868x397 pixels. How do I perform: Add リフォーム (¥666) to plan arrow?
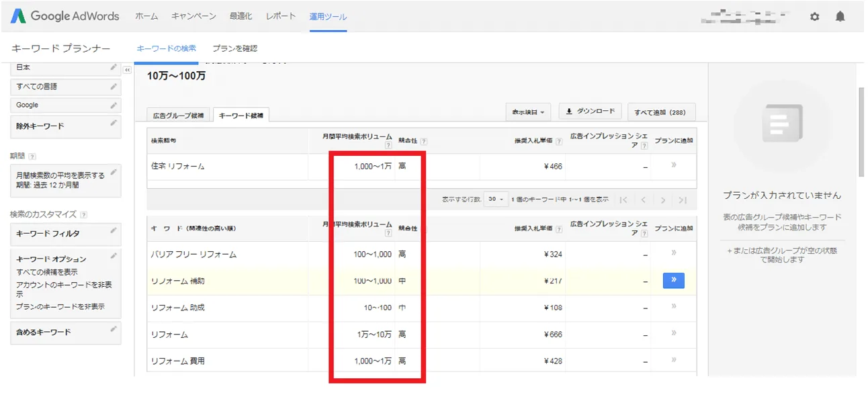click(x=673, y=333)
